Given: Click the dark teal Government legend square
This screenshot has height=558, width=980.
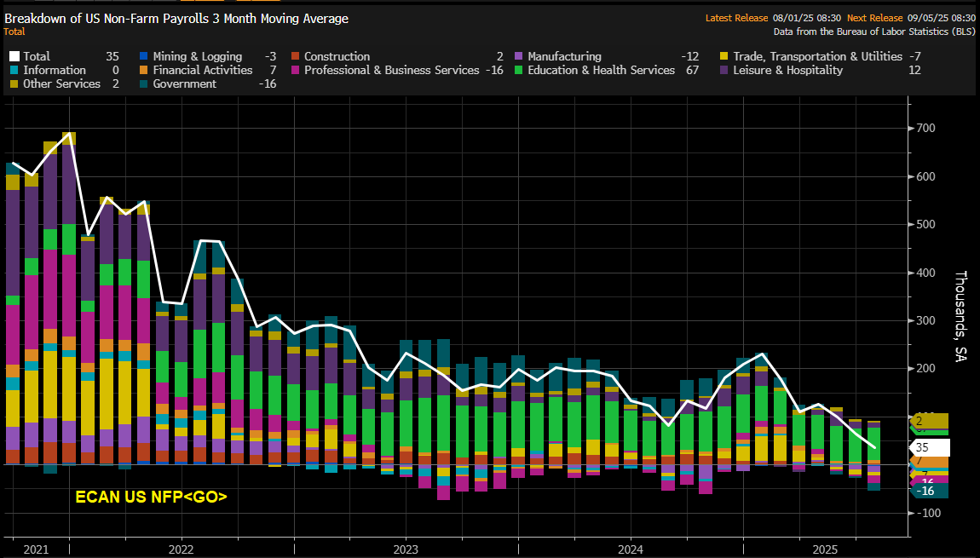Looking at the screenshot, I should point(144,83).
